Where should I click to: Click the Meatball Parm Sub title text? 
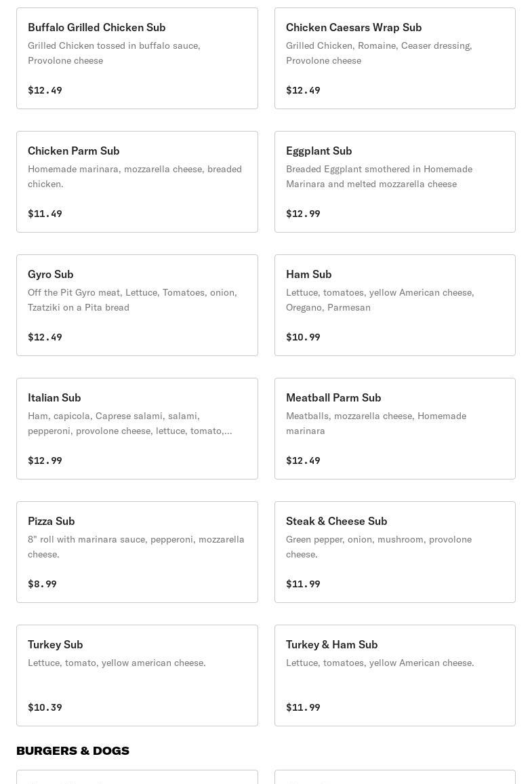[333, 397]
